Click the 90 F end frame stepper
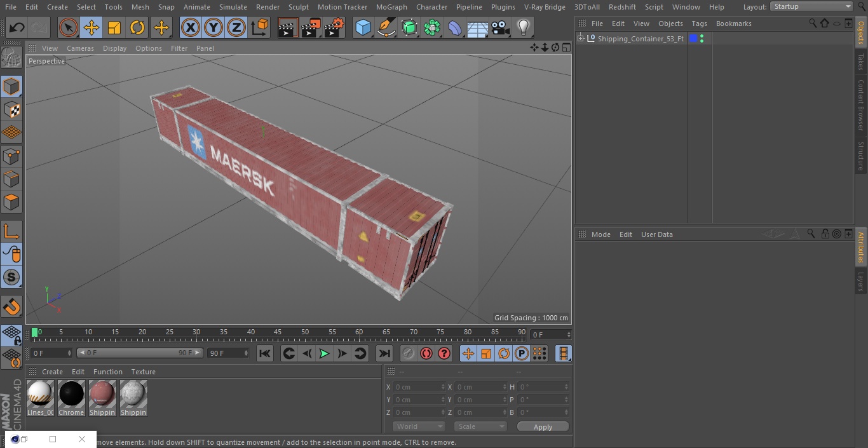 [x=245, y=353]
